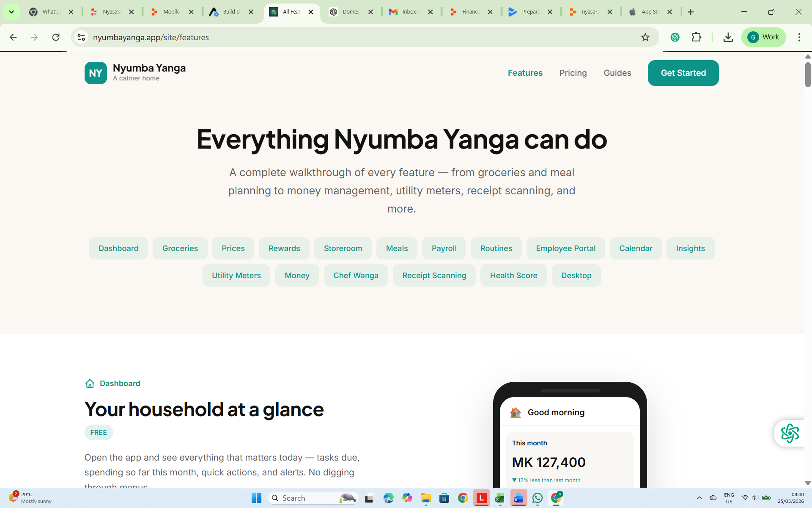Screen dimensions: 812x508
Task: Open WhatsApp from the taskbar
Action: 537,498
